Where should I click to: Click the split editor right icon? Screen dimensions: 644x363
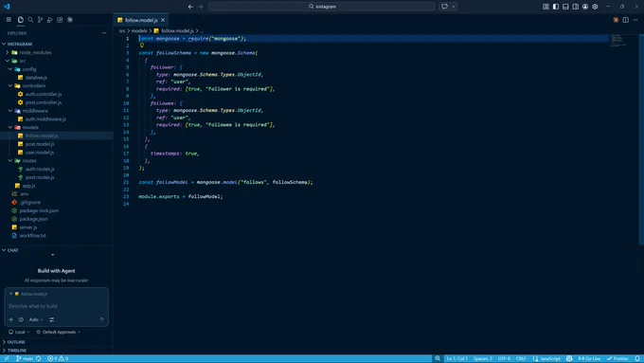click(x=625, y=20)
